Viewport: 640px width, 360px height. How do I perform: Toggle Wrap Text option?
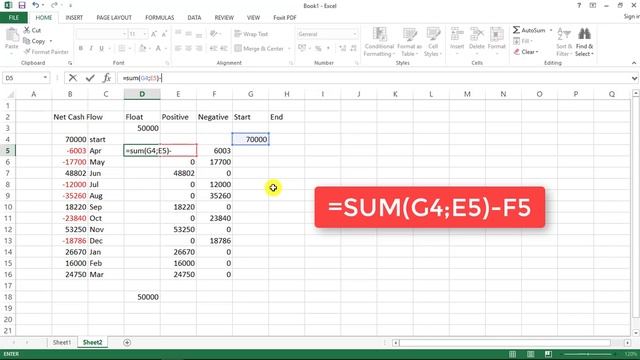(x=251, y=34)
